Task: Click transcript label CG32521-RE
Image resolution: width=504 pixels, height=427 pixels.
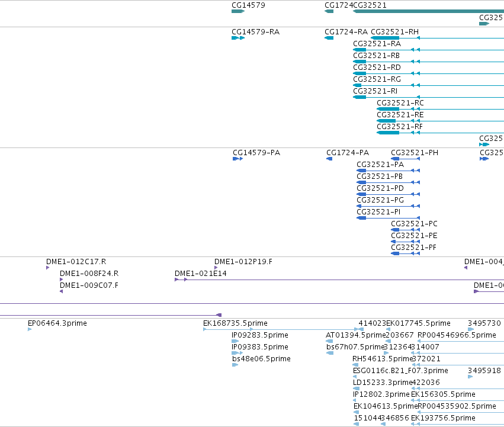Action: [400, 115]
